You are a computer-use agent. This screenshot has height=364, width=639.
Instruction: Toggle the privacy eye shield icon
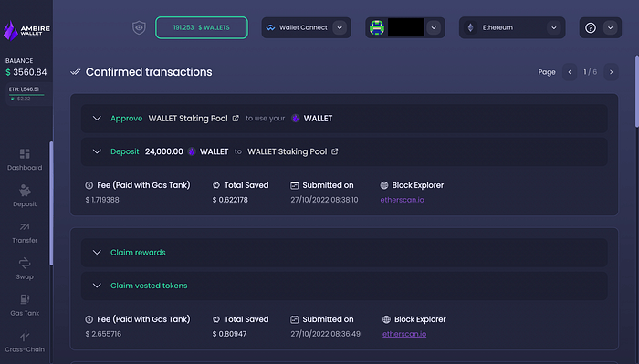[x=139, y=27]
